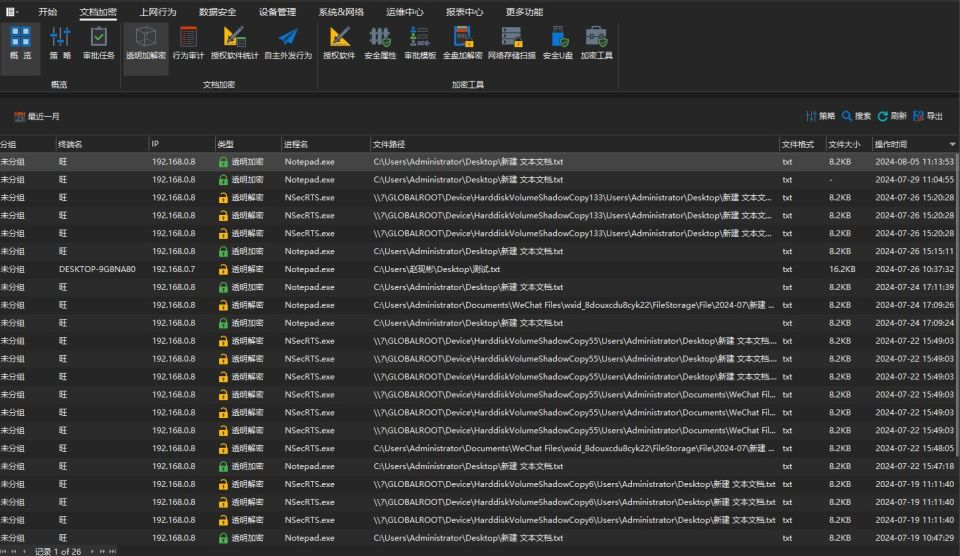Open the 最近一月 date range filter
960x556 pixels.
pyautogui.click(x=37, y=116)
